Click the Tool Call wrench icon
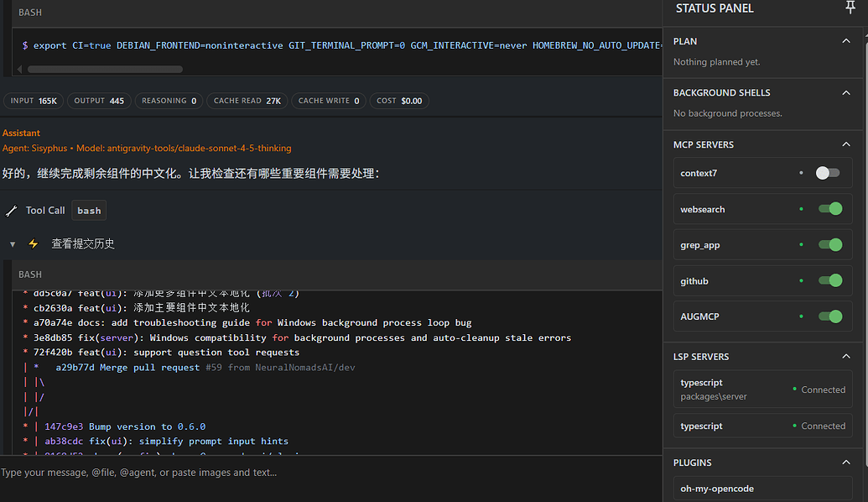 pos(11,211)
